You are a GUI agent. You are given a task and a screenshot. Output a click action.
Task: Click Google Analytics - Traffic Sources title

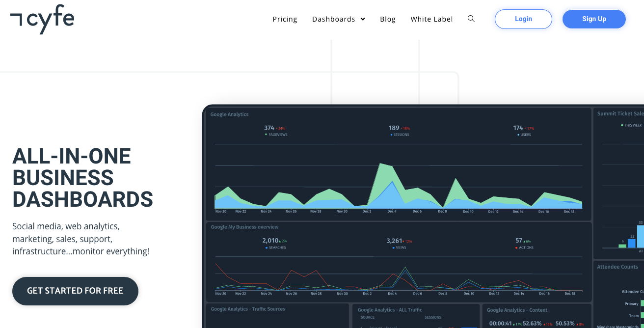click(x=248, y=309)
